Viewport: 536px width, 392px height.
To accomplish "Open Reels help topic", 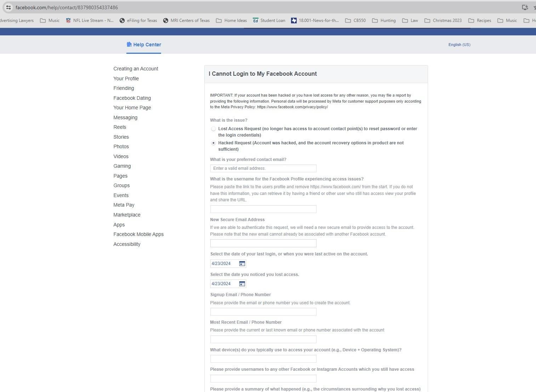I will [120, 127].
